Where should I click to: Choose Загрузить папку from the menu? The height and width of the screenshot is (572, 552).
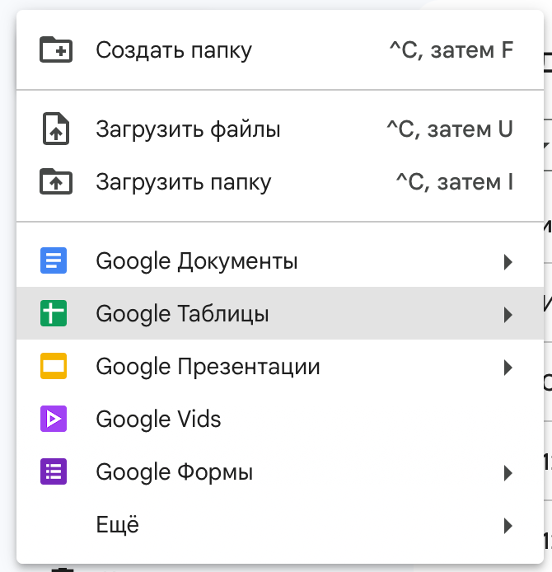[280, 182]
